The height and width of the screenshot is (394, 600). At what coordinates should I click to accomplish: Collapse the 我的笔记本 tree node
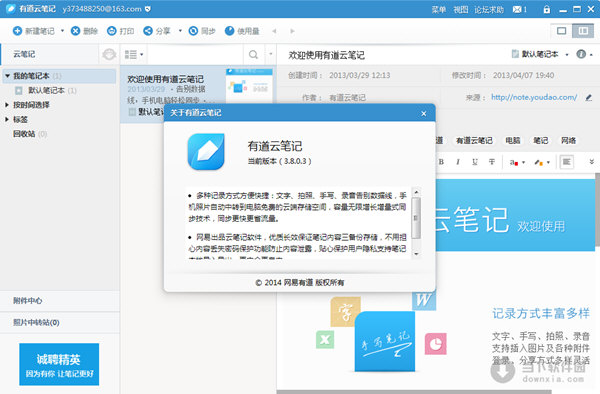coord(7,76)
